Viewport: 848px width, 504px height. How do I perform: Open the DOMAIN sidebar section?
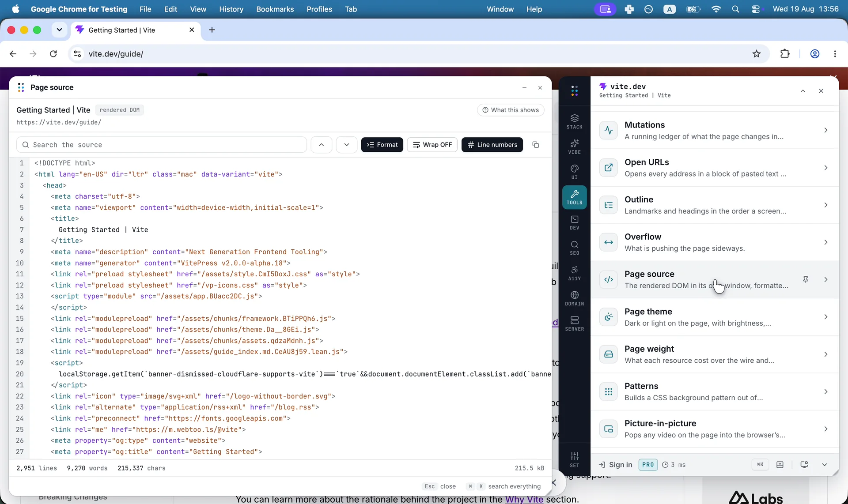click(x=574, y=298)
